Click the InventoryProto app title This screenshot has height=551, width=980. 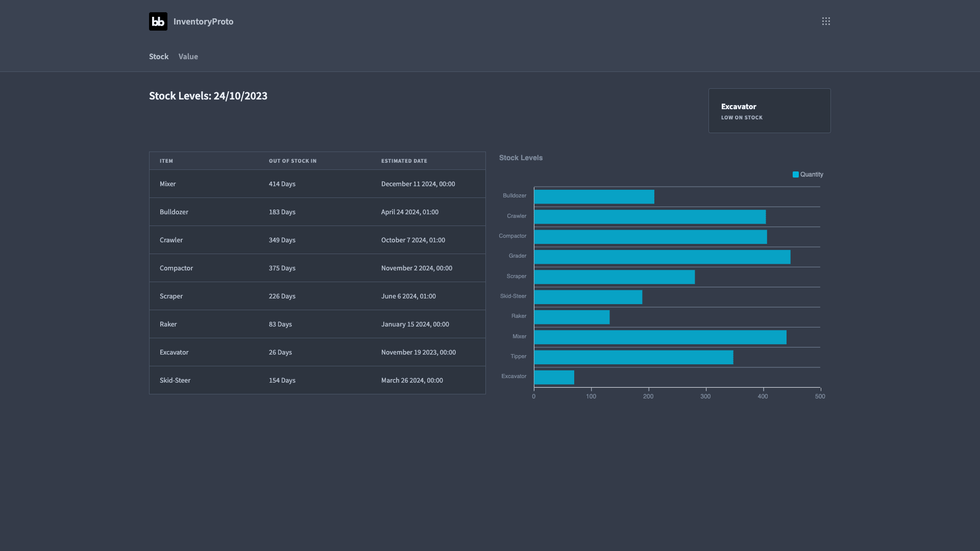coord(203,21)
